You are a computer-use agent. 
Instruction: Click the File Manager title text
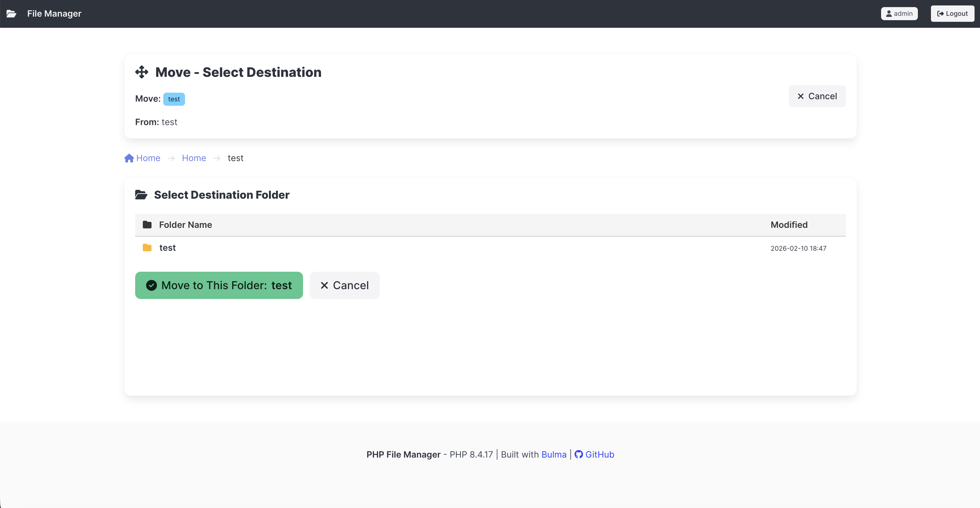tap(54, 14)
